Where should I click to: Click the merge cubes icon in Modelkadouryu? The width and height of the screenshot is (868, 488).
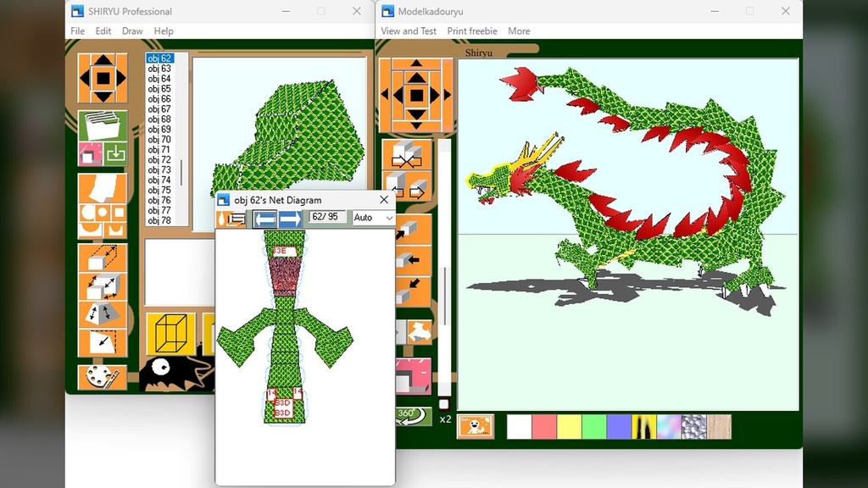click(x=407, y=155)
